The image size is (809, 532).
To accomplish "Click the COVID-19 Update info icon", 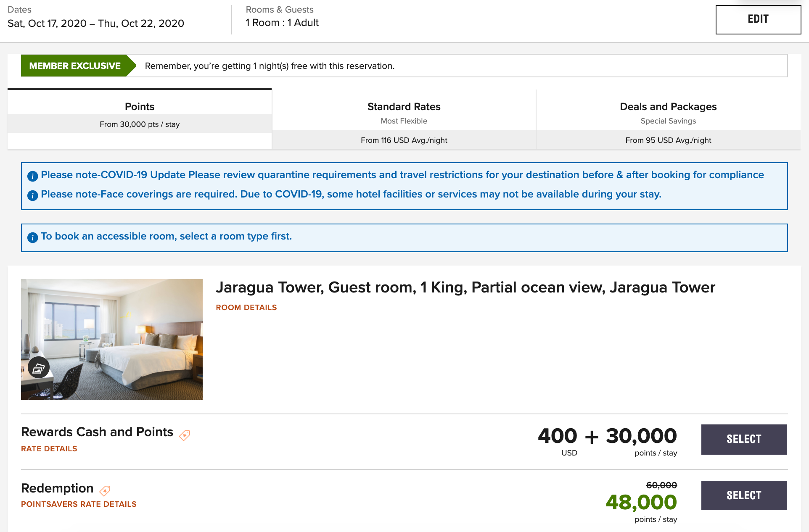I will pyautogui.click(x=32, y=176).
